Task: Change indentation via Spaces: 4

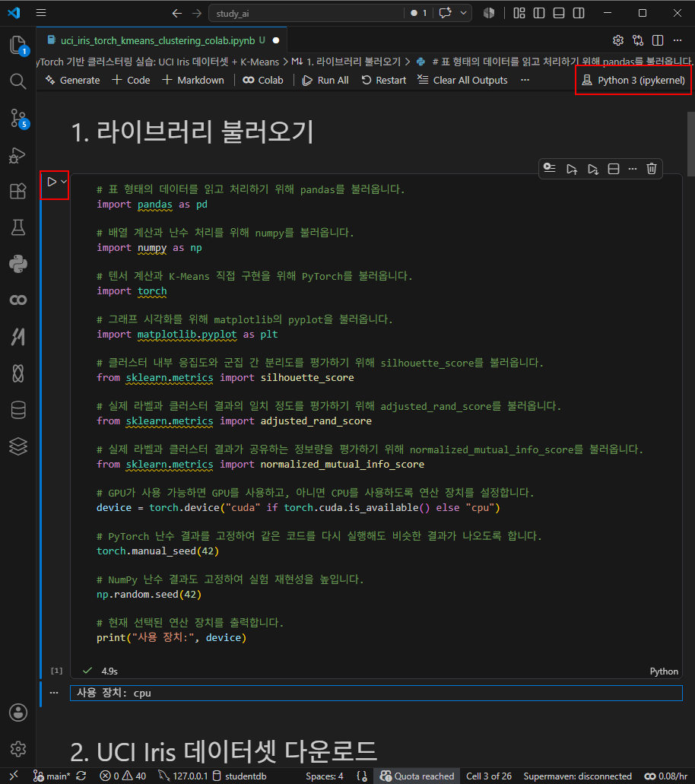Action: point(325,776)
